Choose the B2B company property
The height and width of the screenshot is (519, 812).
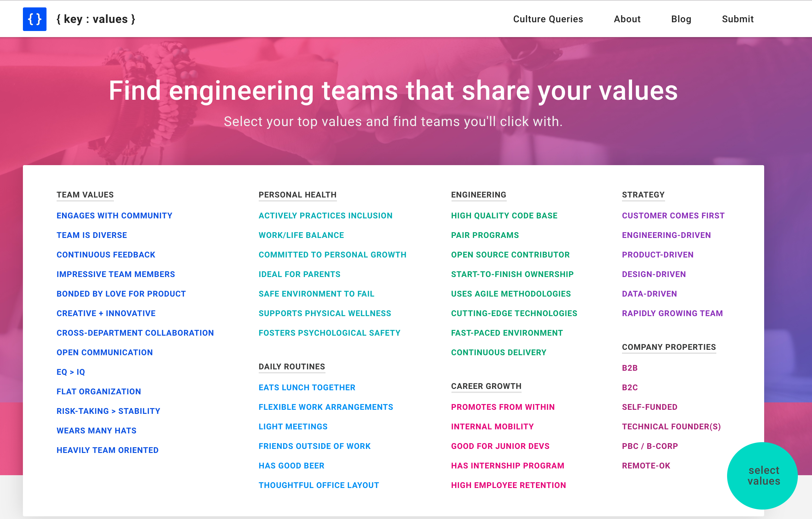pyautogui.click(x=630, y=368)
